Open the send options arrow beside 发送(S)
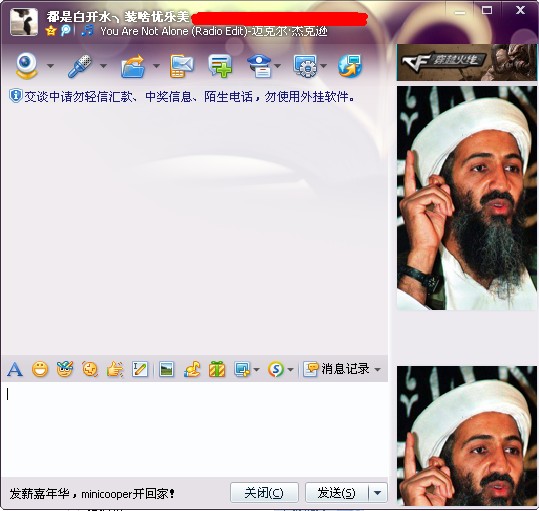The height and width of the screenshot is (511, 539). (x=378, y=493)
